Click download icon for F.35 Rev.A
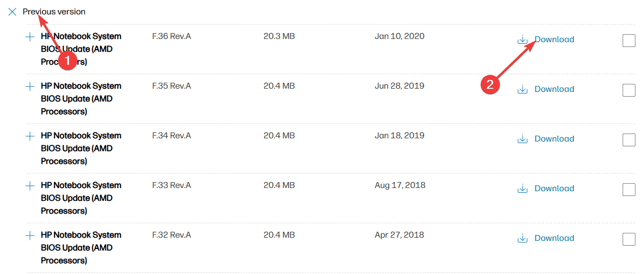 pyautogui.click(x=523, y=89)
